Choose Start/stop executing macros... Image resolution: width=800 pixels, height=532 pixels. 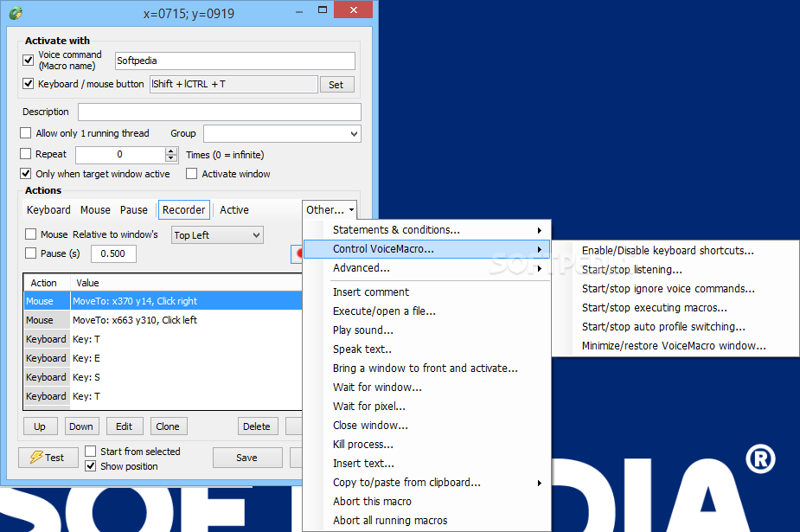coord(675,308)
